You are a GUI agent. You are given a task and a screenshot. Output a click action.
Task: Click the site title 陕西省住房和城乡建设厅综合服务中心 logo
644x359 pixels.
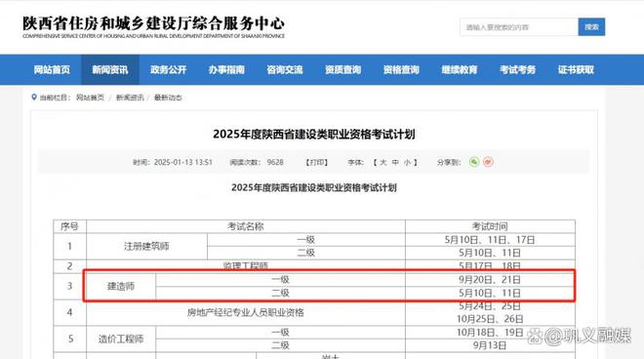coord(153,27)
